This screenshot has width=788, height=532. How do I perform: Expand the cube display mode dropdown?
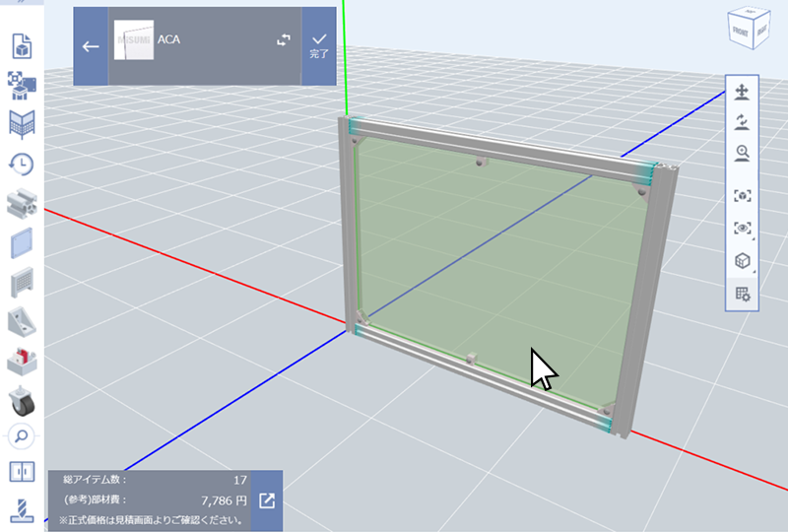click(743, 261)
